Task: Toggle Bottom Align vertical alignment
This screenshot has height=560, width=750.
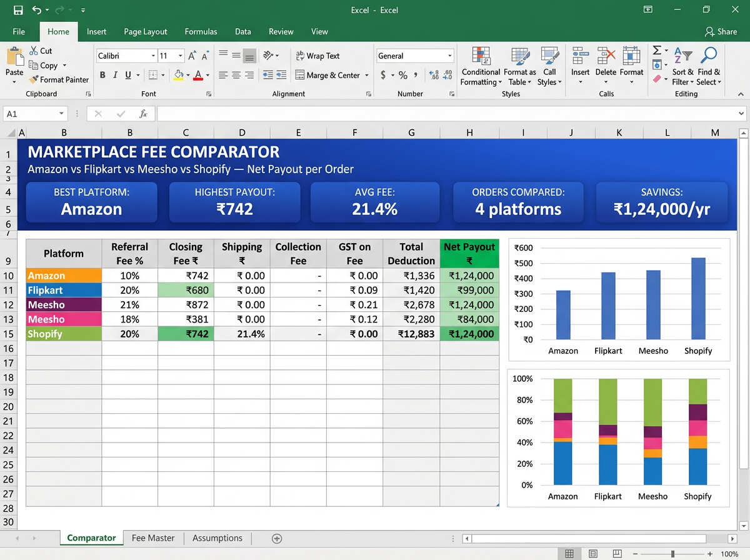Action: (x=249, y=56)
